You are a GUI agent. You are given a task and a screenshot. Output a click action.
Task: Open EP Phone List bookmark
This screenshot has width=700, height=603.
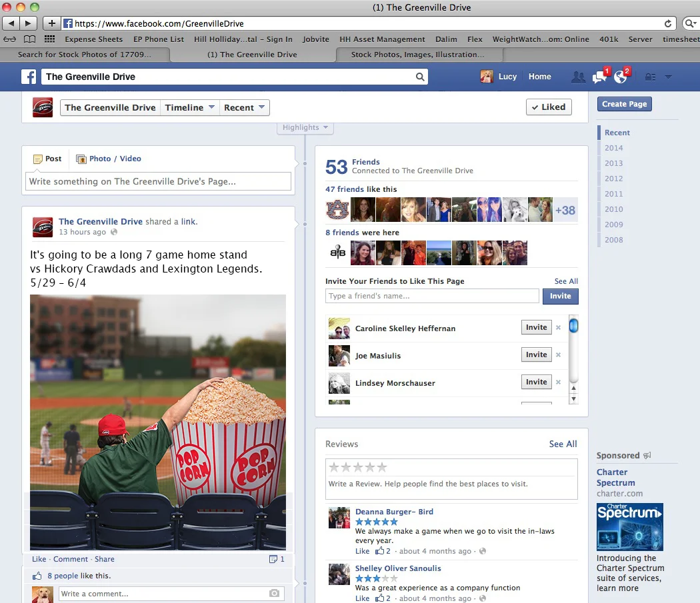[159, 39]
